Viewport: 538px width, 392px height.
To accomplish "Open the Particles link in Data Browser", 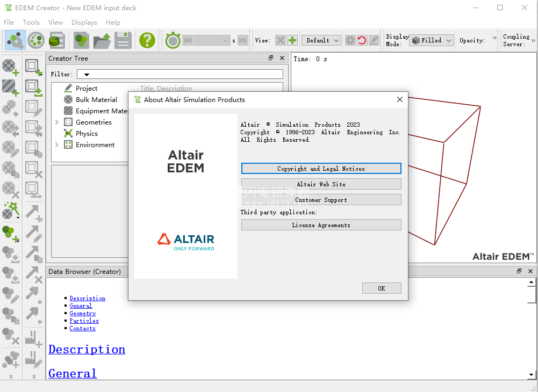I will click(84, 321).
